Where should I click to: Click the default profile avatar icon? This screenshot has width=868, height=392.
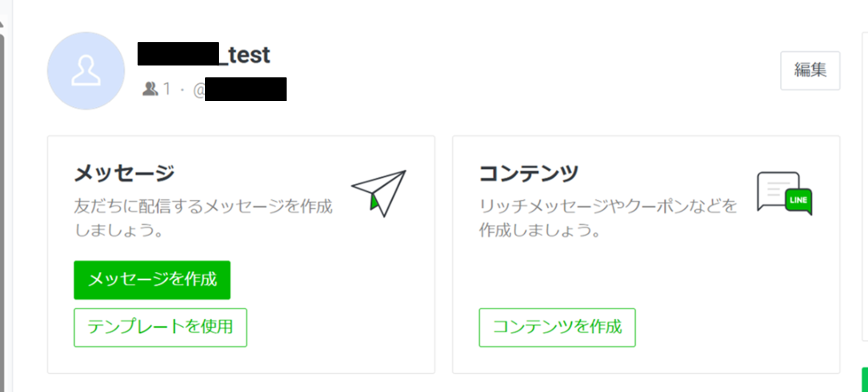pyautogui.click(x=86, y=71)
